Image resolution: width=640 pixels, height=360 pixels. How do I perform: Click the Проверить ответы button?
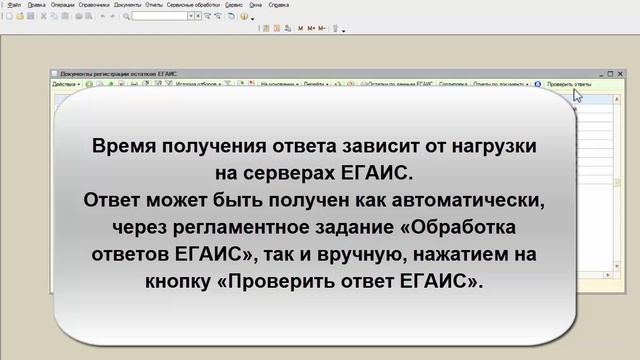tap(569, 84)
